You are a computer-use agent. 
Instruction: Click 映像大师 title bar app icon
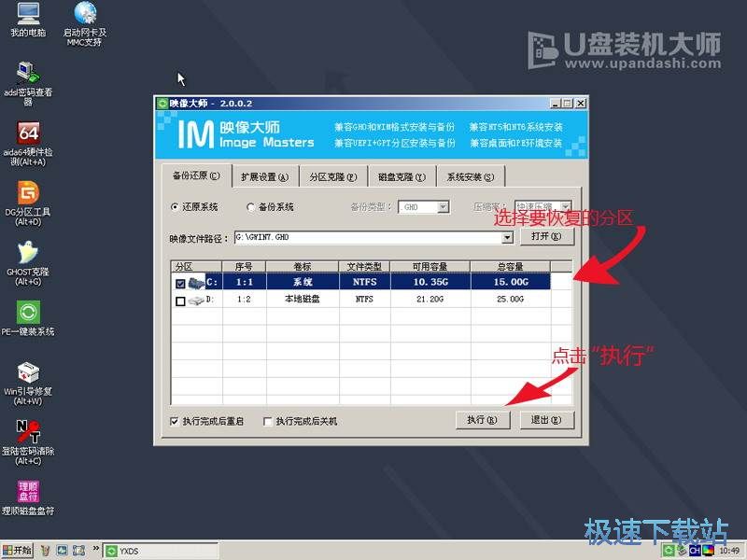(162, 104)
